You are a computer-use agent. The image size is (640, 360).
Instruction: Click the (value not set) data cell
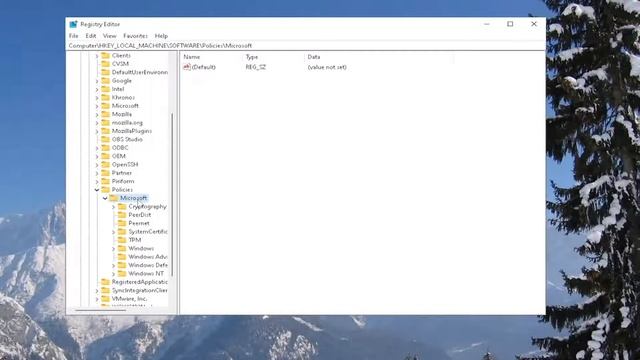click(x=327, y=67)
